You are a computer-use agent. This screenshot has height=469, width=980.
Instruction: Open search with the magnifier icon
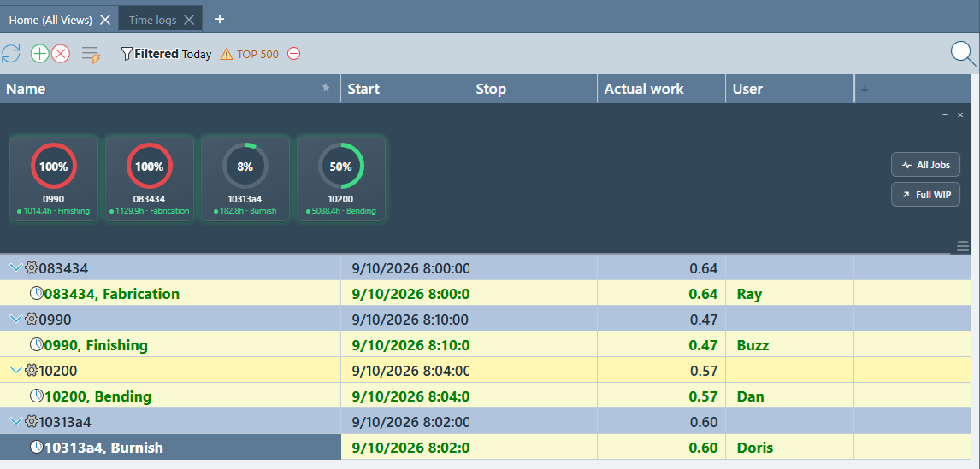[x=963, y=54]
